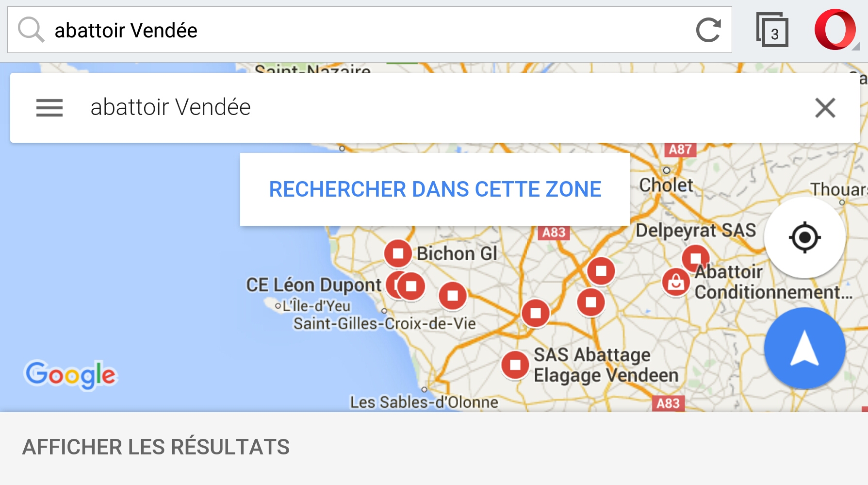The width and height of the screenshot is (868, 485).
Task: Select the Delpeyrat SAS map marker
Action: [696, 257]
